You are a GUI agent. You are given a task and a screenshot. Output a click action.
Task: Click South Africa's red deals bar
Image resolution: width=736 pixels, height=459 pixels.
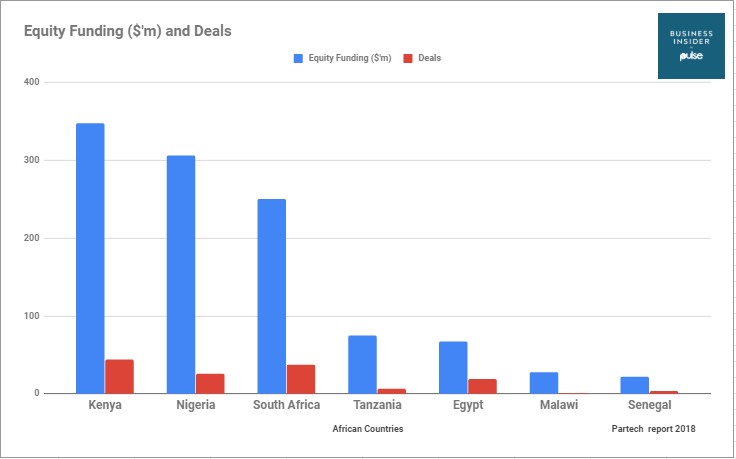click(x=301, y=379)
